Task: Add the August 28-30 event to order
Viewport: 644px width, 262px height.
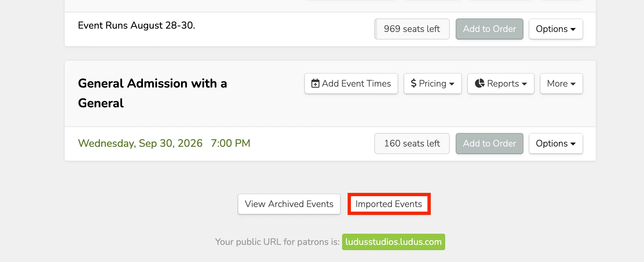Action: pyautogui.click(x=489, y=29)
